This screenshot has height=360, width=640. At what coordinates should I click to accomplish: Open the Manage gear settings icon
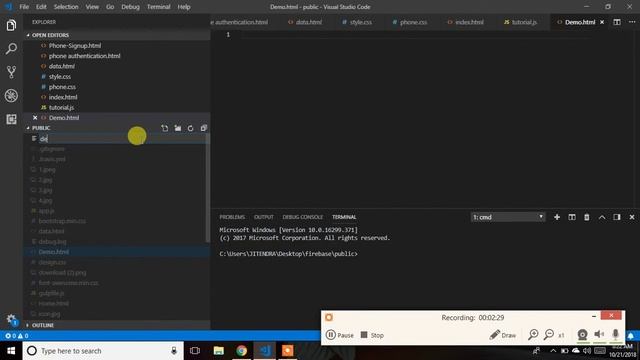coord(11,319)
